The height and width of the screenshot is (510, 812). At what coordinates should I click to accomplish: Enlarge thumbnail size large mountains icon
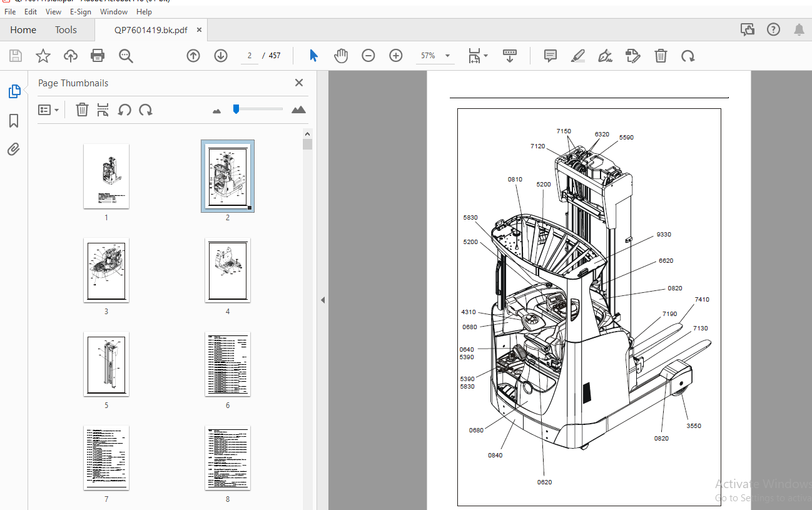[x=299, y=110]
